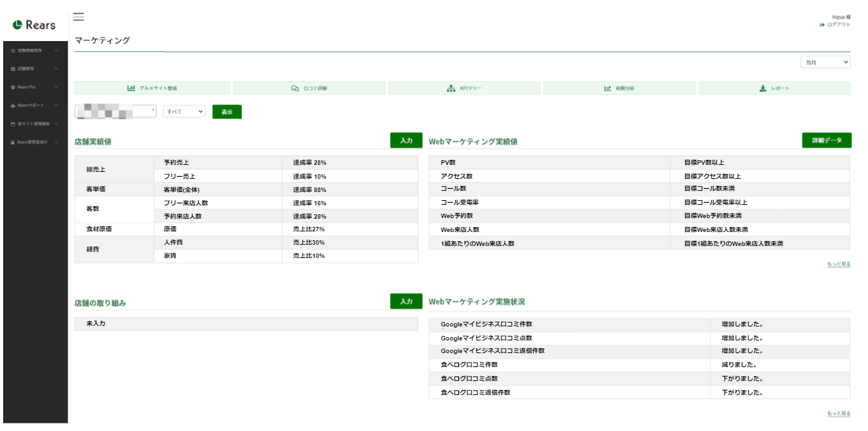
Task: Open the 詳細データ button
Action: click(827, 140)
